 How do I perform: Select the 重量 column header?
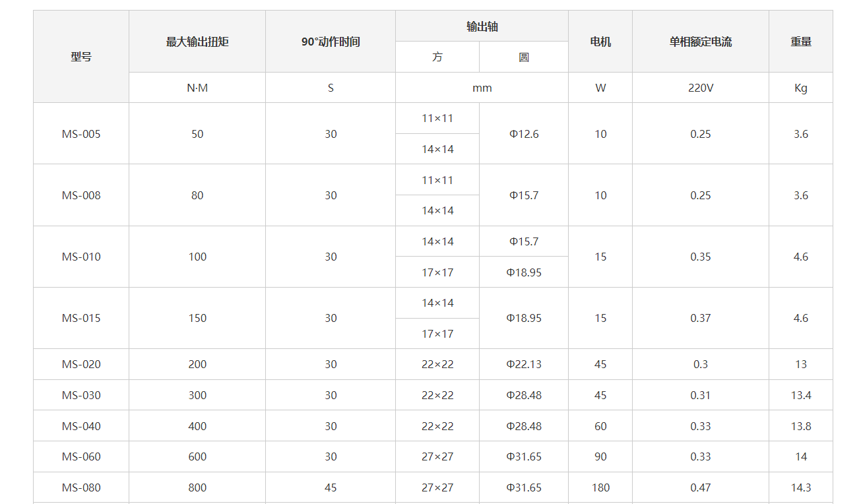coord(801,42)
